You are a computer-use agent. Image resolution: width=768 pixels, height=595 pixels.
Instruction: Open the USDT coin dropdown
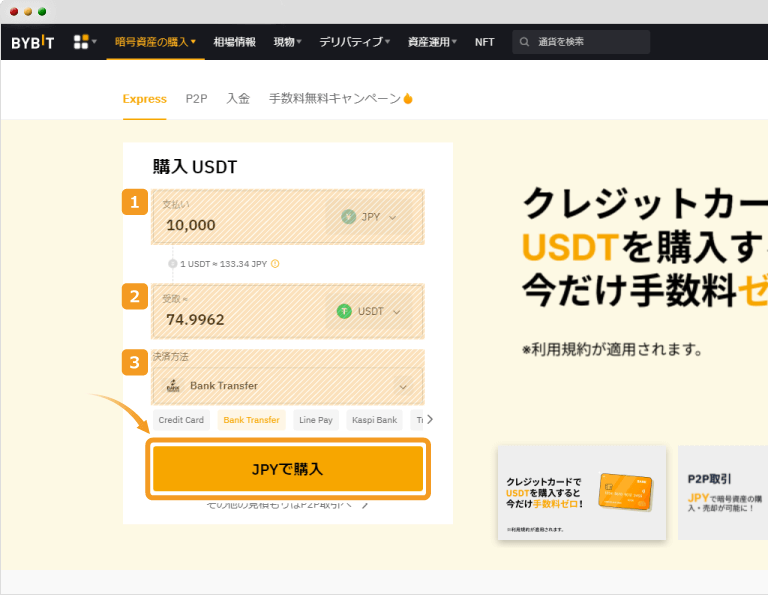coord(369,311)
